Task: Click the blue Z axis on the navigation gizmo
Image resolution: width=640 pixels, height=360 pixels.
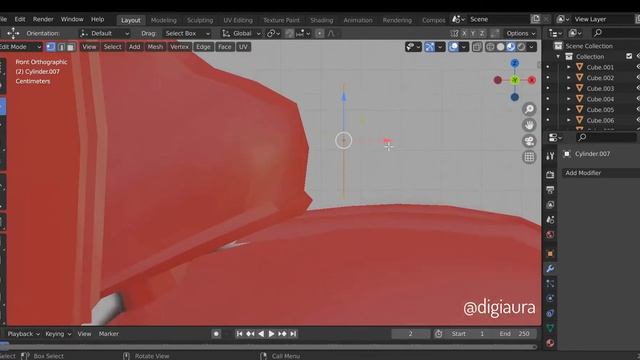Action: (x=515, y=63)
